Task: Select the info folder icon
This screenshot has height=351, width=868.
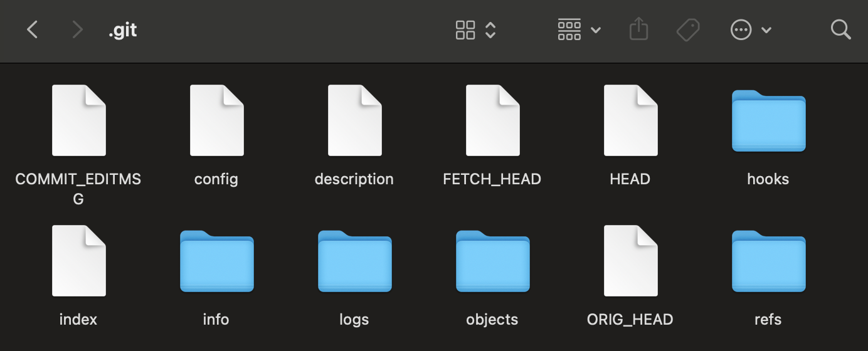Action: point(216,261)
